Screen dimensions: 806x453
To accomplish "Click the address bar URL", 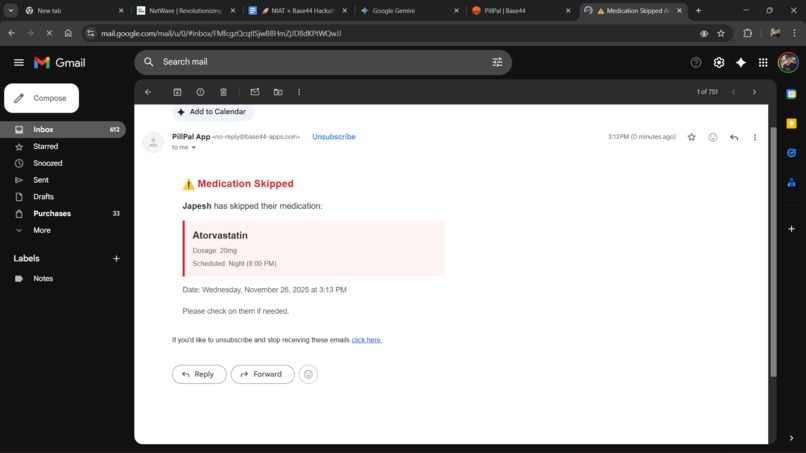I will click(221, 33).
